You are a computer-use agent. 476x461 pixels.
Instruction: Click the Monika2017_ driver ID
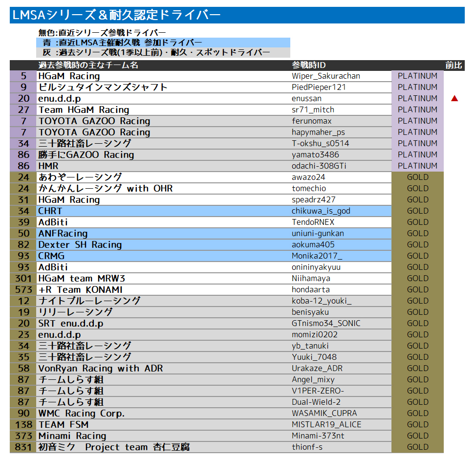pos(317,256)
